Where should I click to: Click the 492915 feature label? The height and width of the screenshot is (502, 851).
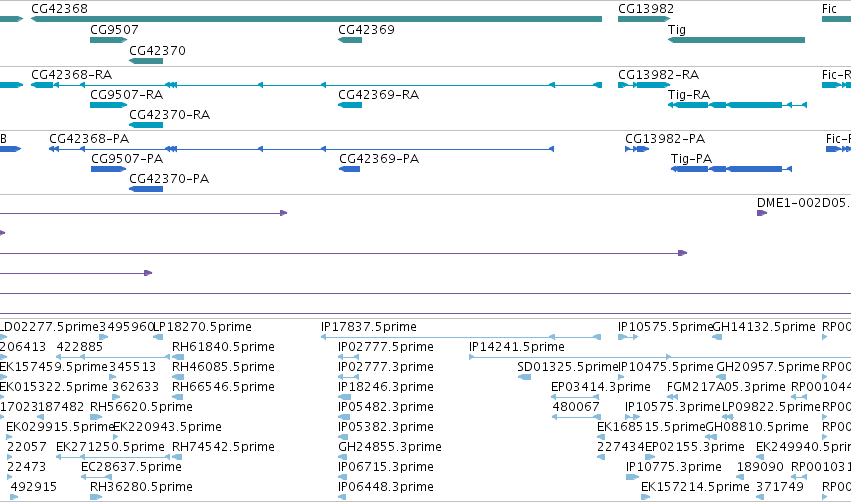tap(34, 487)
